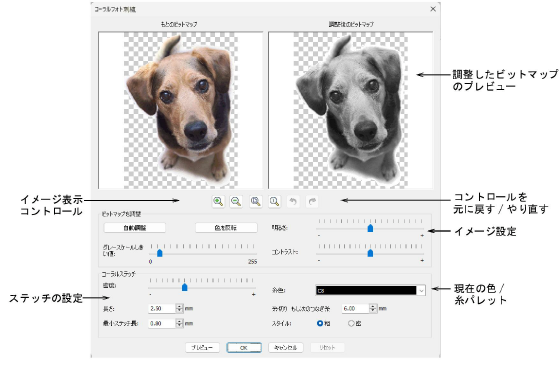Click the redo arrow icon
Viewport: 559px width, 371px height.
(312, 201)
